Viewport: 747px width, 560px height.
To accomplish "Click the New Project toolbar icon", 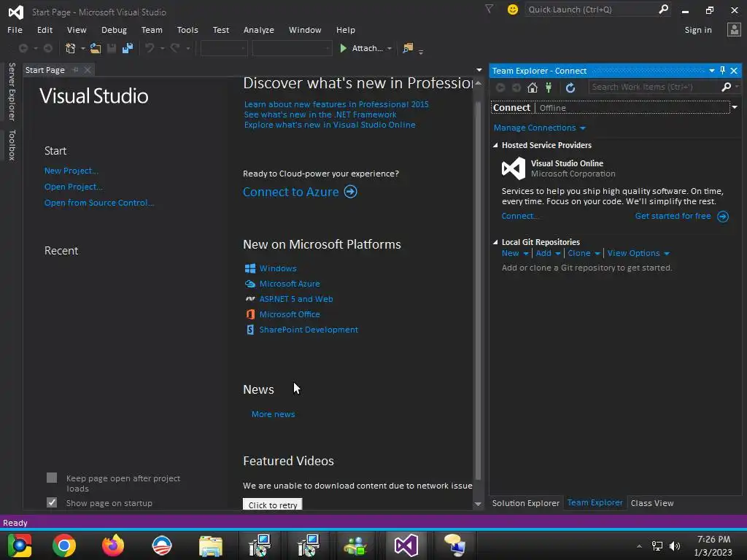I will click(71, 48).
